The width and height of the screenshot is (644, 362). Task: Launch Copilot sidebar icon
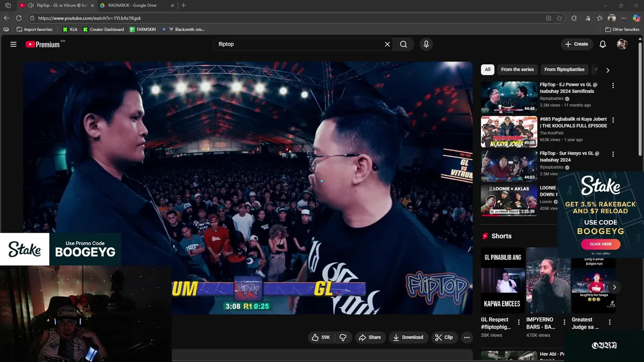[x=636, y=18]
